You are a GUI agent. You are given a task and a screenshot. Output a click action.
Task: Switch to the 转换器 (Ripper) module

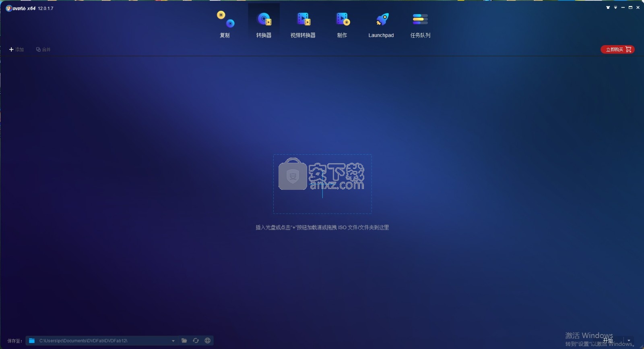[x=264, y=25]
